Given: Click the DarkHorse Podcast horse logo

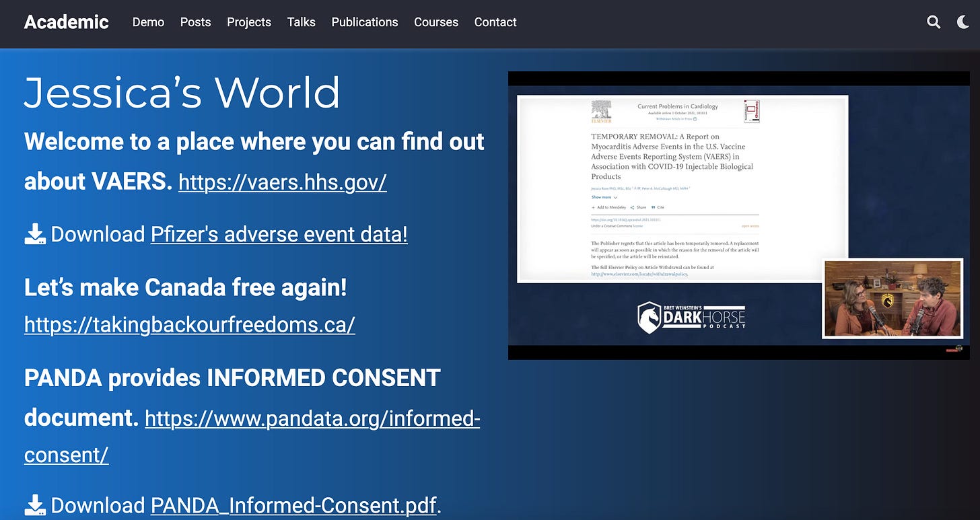Looking at the screenshot, I should click(x=649, y=318).
